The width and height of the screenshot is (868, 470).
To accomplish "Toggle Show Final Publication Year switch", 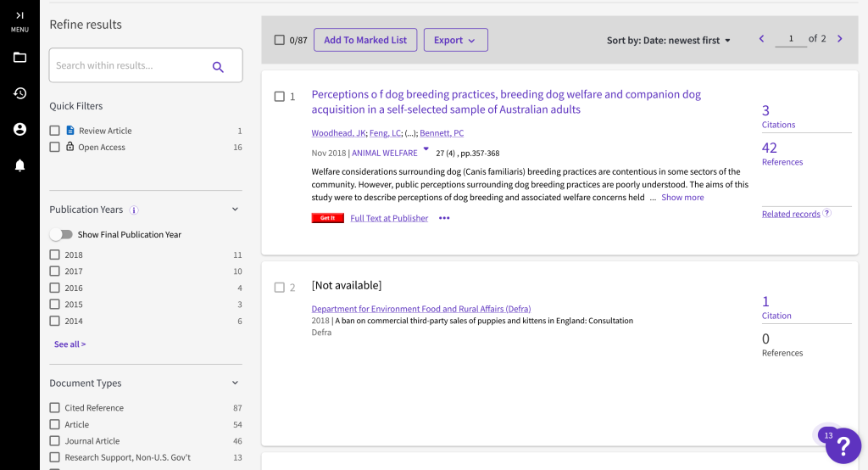I will click(x=61, y=234).
